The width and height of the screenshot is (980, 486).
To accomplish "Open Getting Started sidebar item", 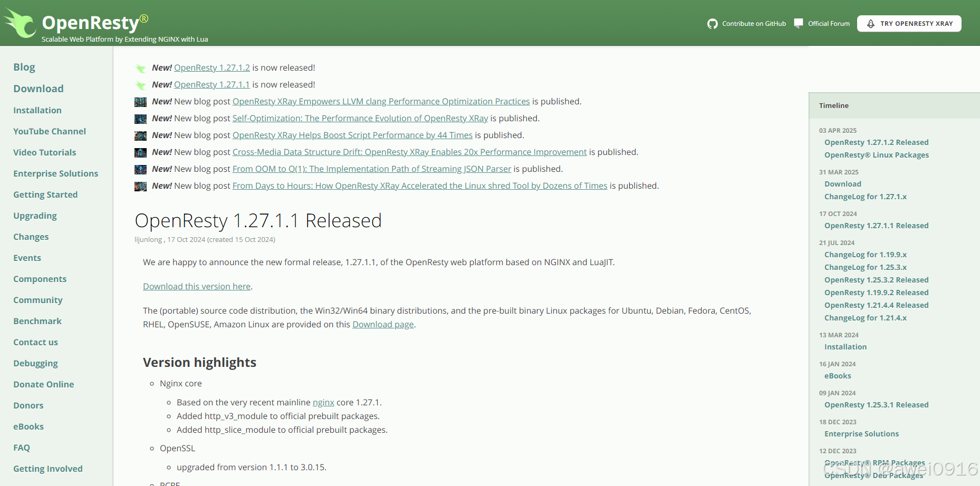I will point(45,195).
